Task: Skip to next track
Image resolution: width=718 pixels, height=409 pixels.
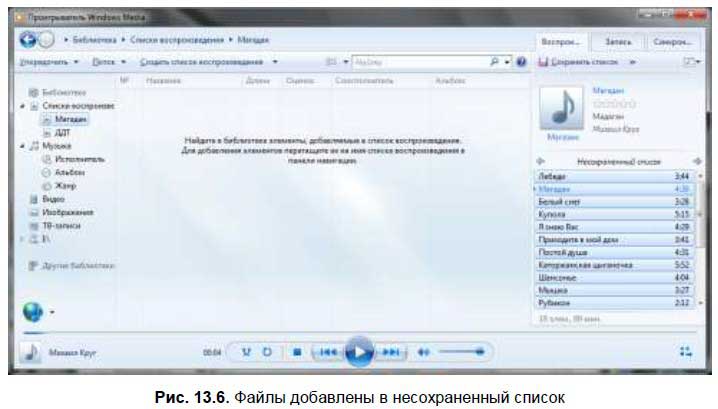Action: pyautogui.click(x=391, y=352)
